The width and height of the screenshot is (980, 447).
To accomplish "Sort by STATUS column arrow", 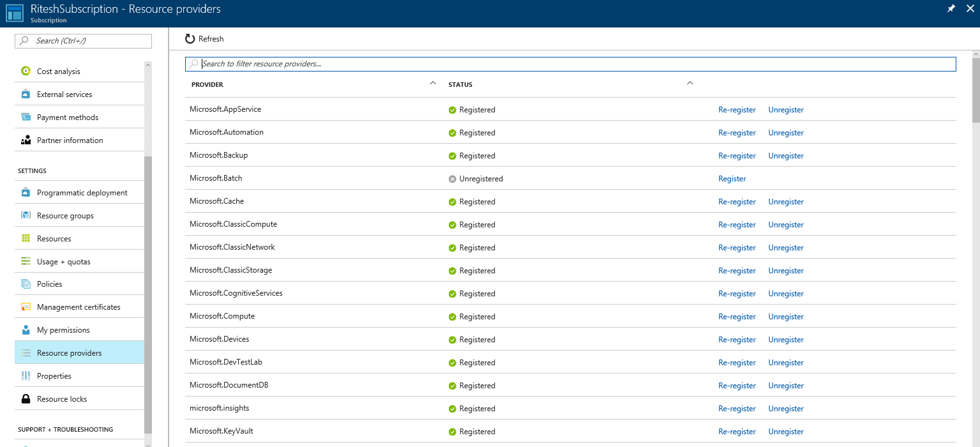I will [690, 83].
